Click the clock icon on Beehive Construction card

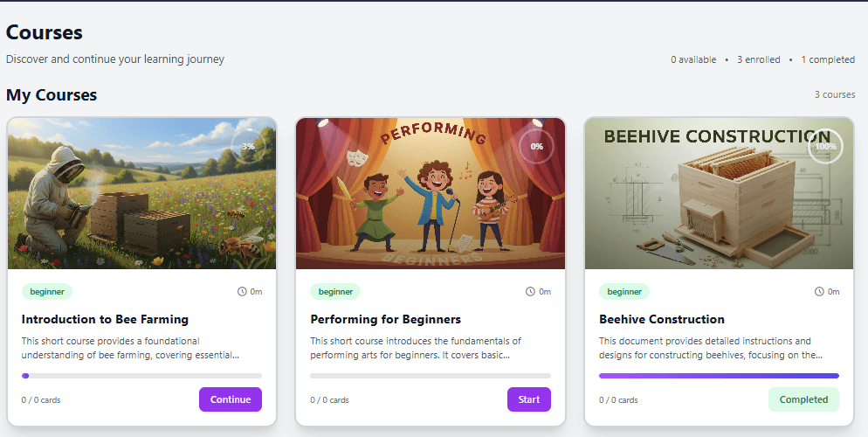coord(819,292)
